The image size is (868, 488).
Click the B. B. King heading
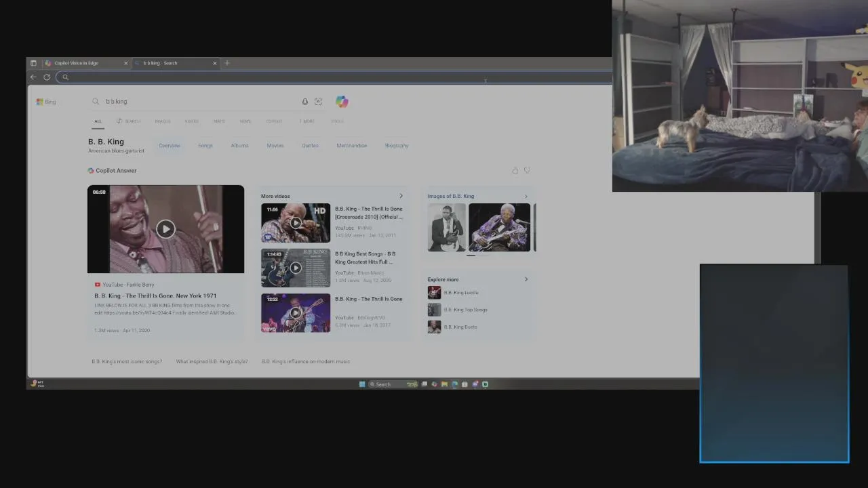106,142
